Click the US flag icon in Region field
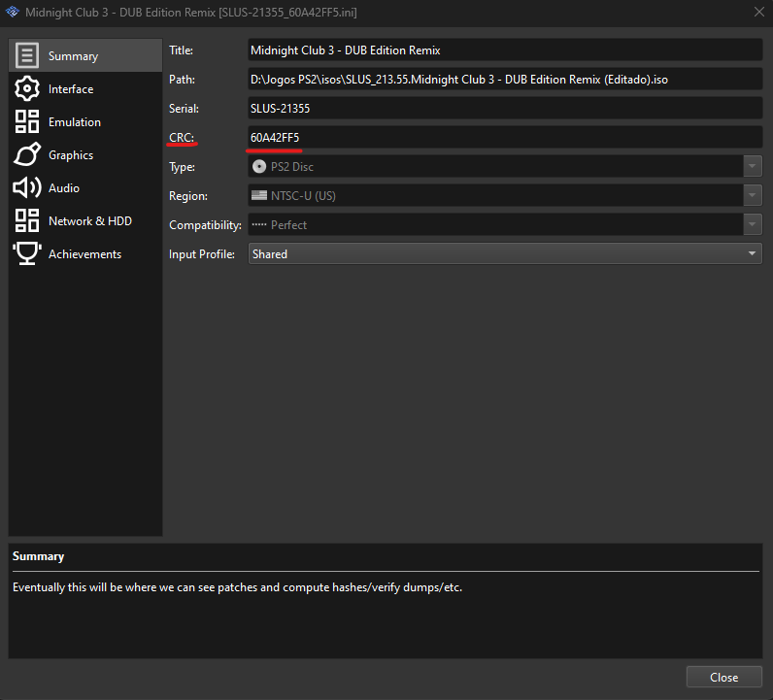The height and width of the screenshot is (700, 773). click(259, 196)
